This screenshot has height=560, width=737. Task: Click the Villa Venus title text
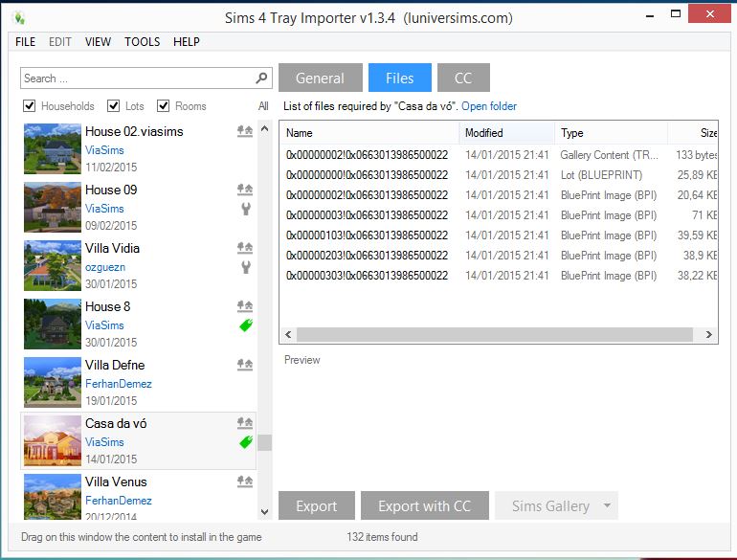[x=116, y=482]
